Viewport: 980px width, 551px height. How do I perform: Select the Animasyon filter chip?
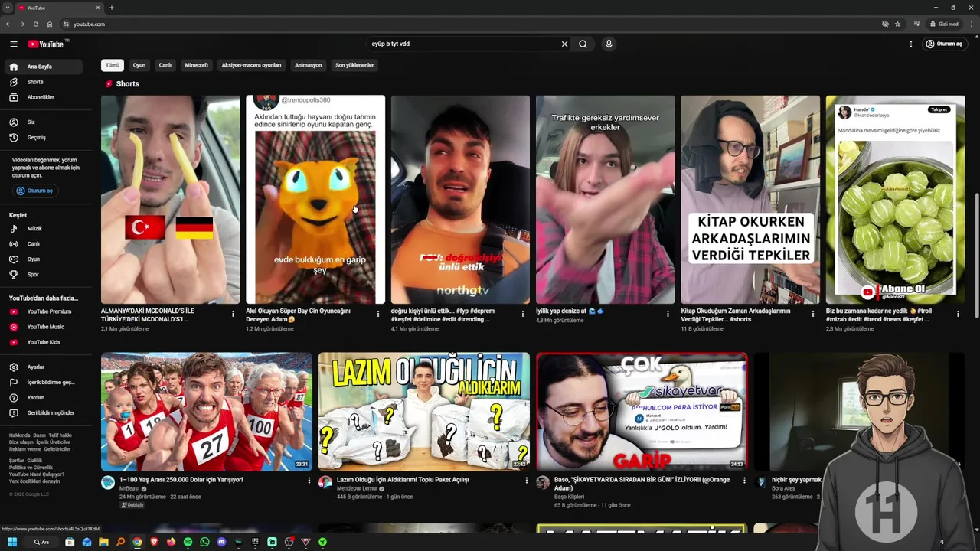point(309,65)
